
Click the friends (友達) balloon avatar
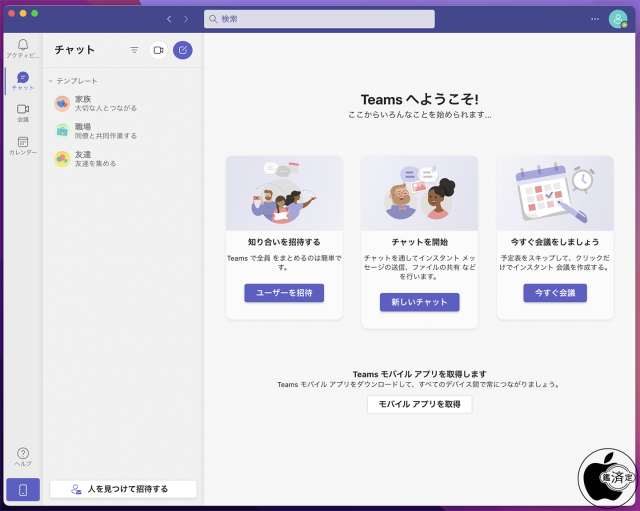(62, 159)
